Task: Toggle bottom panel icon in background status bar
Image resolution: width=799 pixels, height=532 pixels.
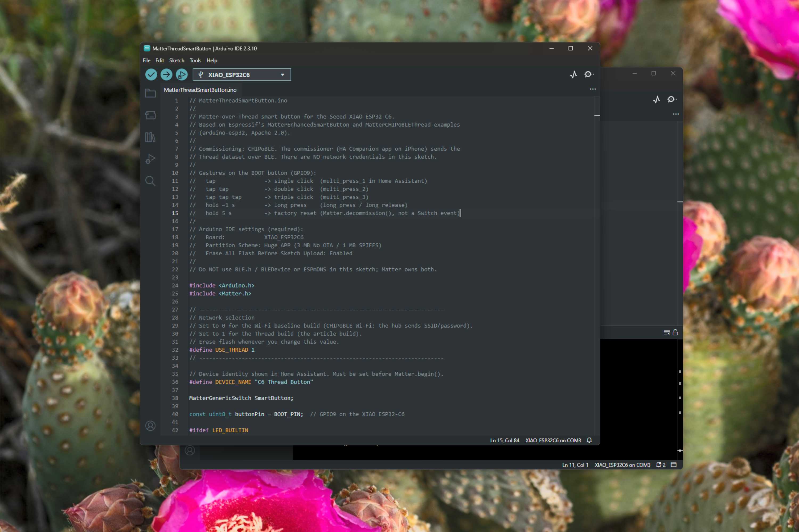Action: click(x=674, y=465)
